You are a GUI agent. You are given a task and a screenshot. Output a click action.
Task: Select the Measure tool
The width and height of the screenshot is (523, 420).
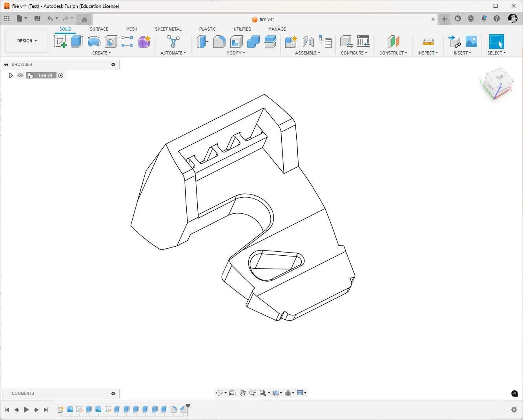(428, 41)
